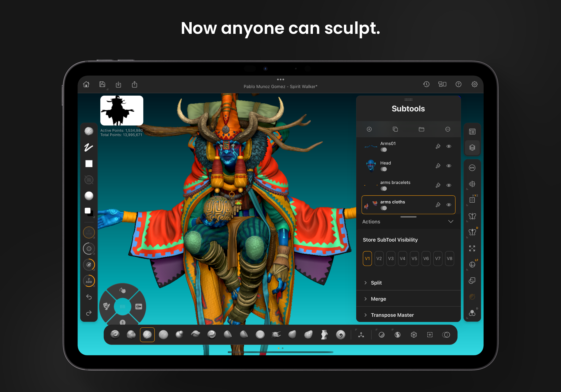
Task: Save the project with floppy icon
Action: click(x=102, y=84)
